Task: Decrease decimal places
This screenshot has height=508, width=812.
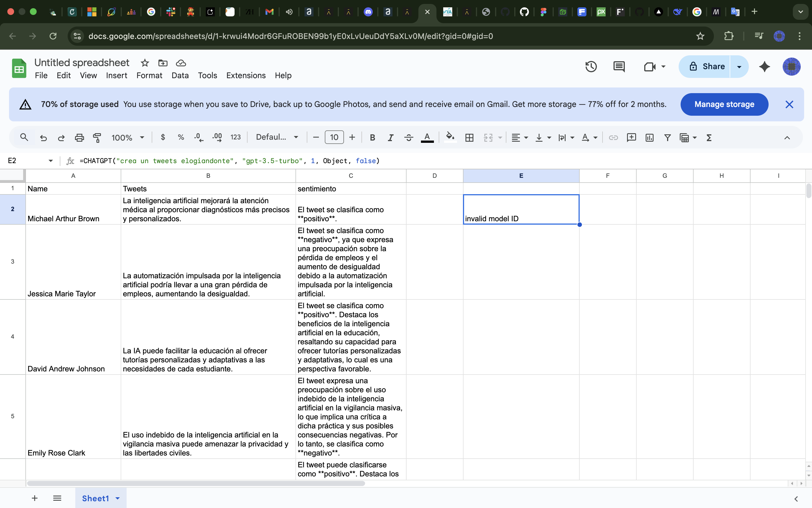Action: click(199, 137)
